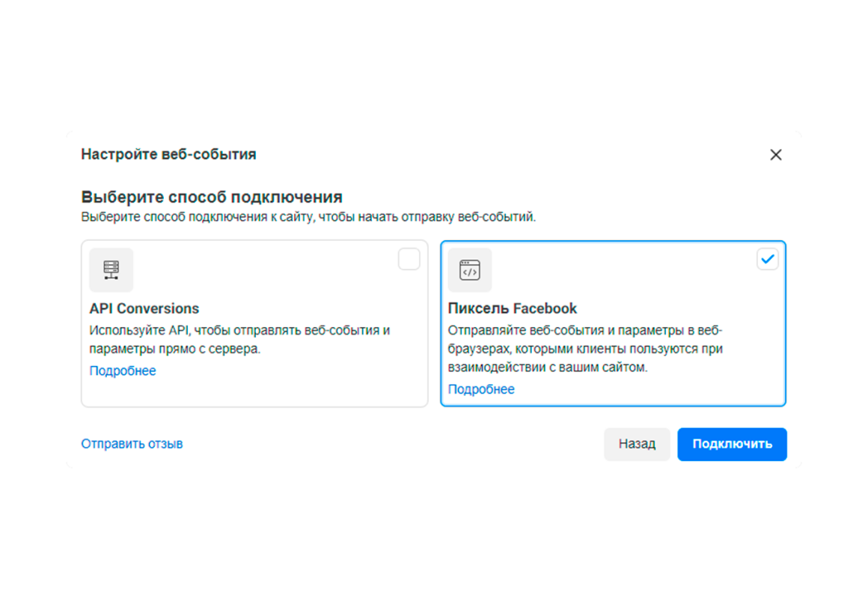Uncheck the Пиксель Facebook checkbox

(x=767, y=259)
